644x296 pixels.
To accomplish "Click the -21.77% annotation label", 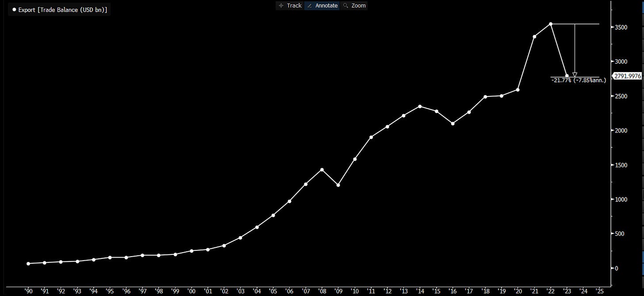I will click(579, 81).
